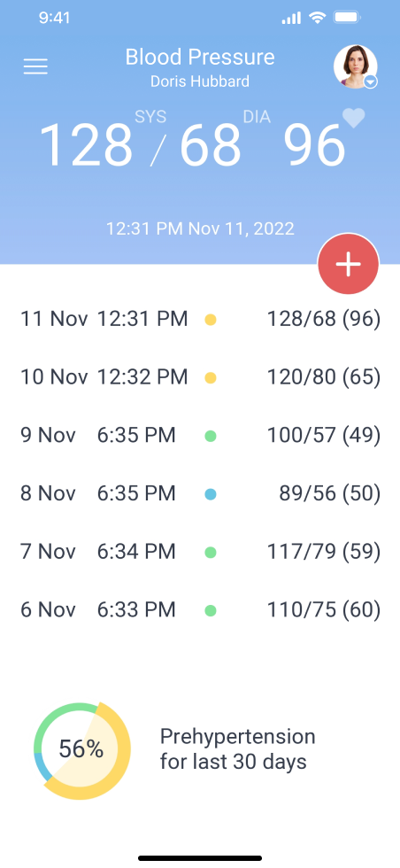Click the Wi-Fi status icon
This screenshot has width=400, height=868.
click(x=318, y=18)
